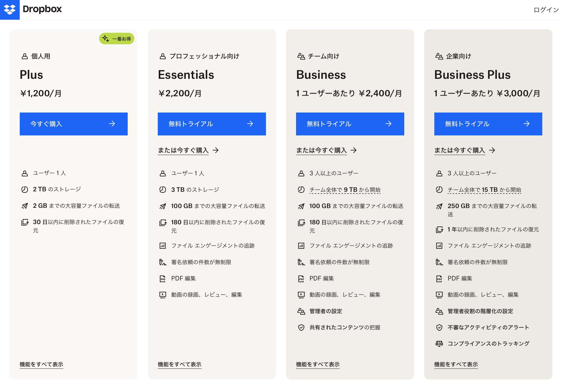Click the Plus plan title

coord(31,75)
